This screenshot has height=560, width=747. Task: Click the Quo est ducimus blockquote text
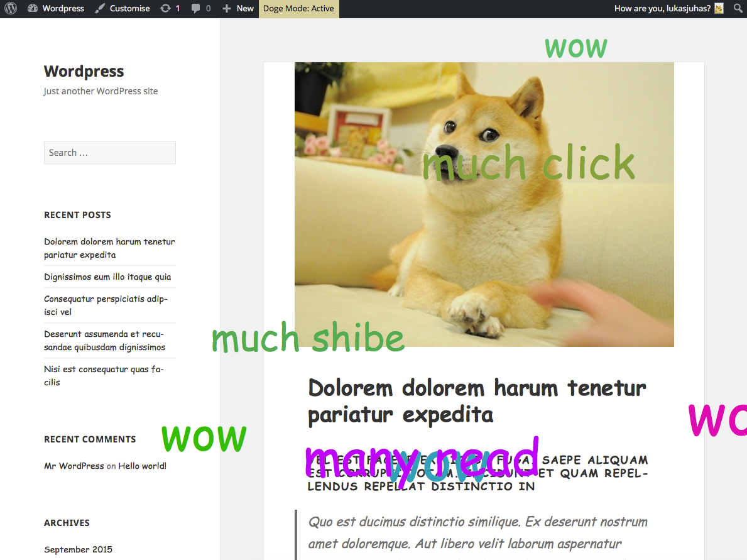[x=478, y=533]
